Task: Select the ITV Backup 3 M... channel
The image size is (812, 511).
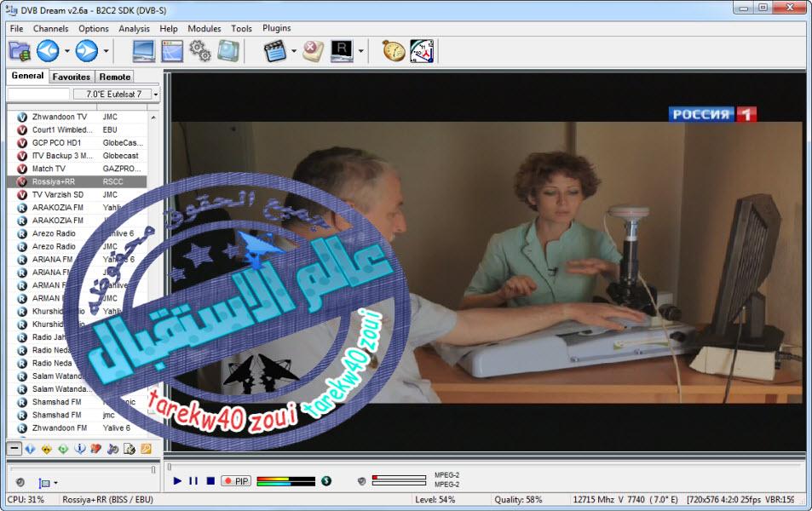Action: pos(78,156)
